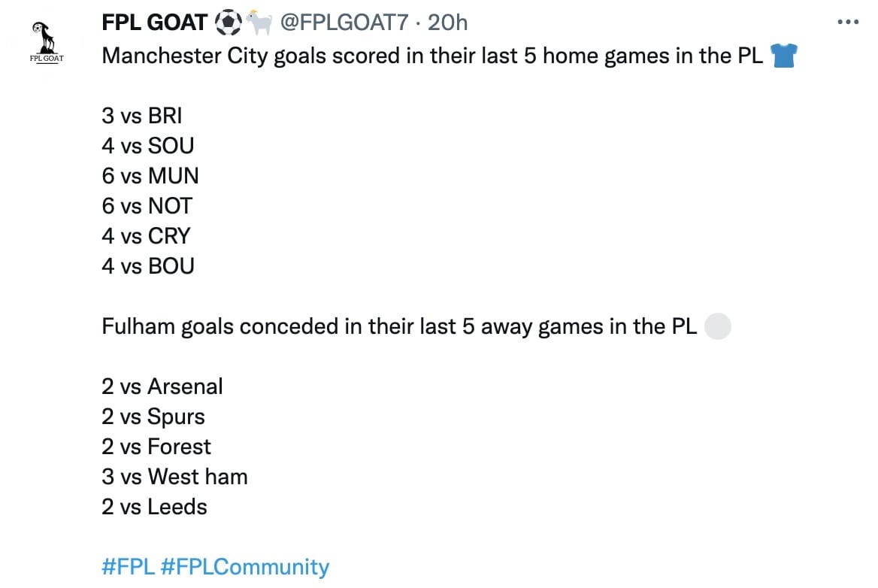
Task: Click the Fulham goals conceded heading text
Action: 399,326
